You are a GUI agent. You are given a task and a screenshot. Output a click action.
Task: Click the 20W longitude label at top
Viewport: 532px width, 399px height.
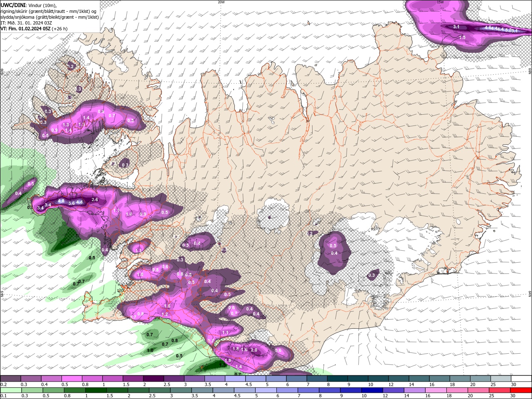pos(221,2)
